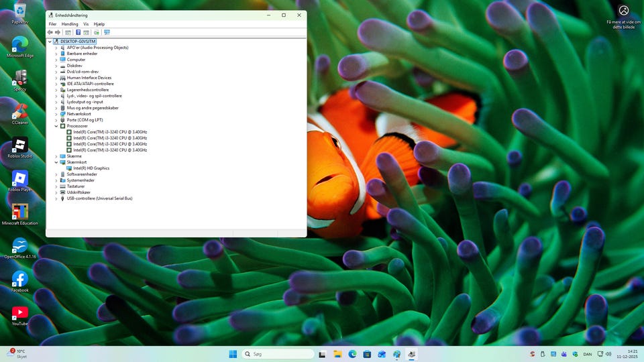This screenshot has height=362, width=644.
Task: Open the weather widget showing 10°C Skyet
Action: coord(17,354)
